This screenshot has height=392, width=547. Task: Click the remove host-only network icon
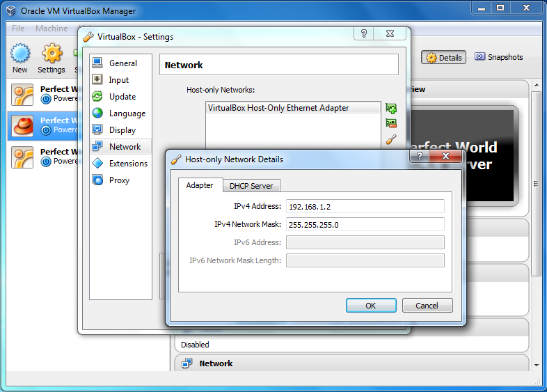click(x=391, y=123)
